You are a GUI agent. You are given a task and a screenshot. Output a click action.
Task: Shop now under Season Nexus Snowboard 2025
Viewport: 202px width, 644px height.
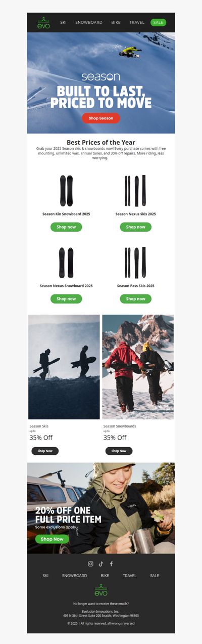66,299
